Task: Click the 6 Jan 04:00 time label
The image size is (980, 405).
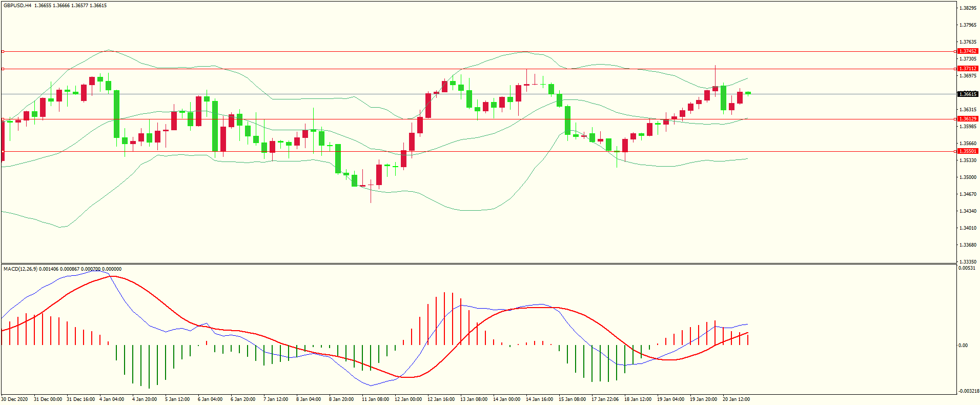Action: (x=210, y=399)
